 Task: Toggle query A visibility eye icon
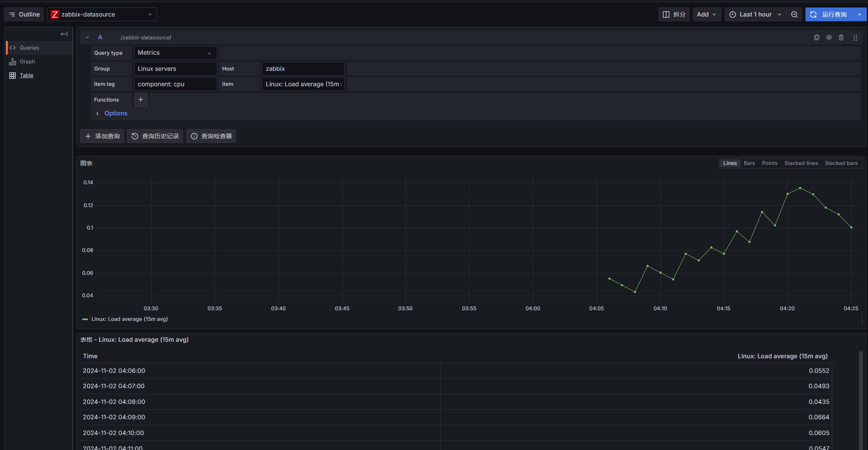click(829, 37)
